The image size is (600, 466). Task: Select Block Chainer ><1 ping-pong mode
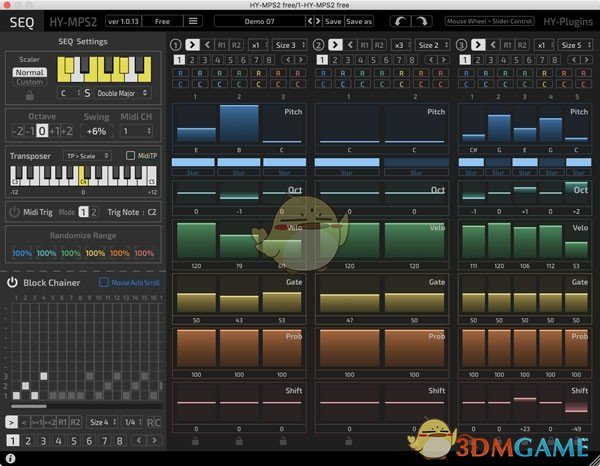click(37, 422)
